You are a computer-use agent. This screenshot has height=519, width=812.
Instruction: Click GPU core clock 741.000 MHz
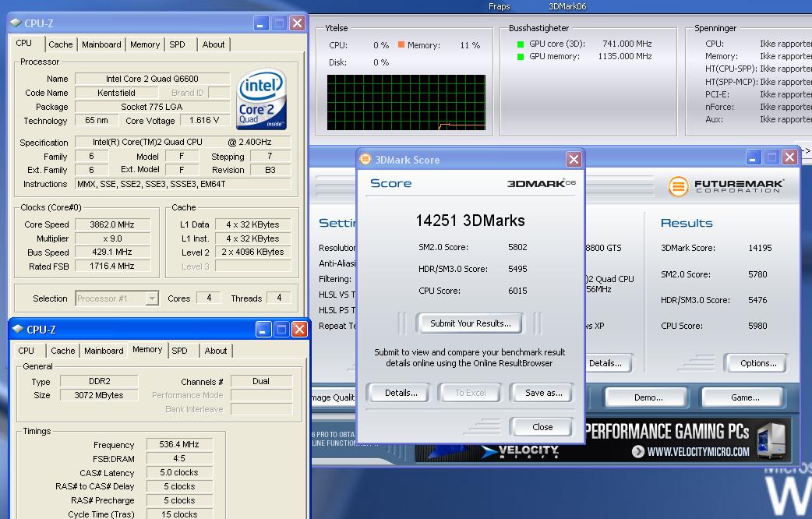pos(627,44)
